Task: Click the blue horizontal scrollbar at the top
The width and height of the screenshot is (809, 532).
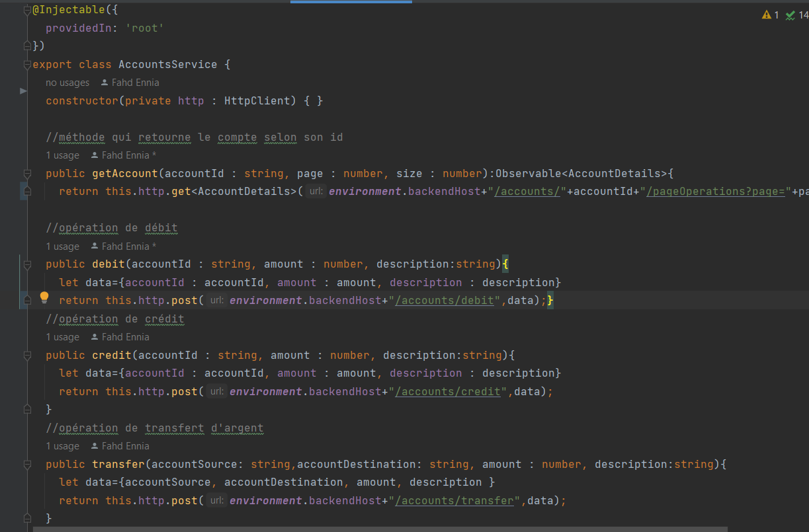Action: pyautogui.click(x=351, y=2)
